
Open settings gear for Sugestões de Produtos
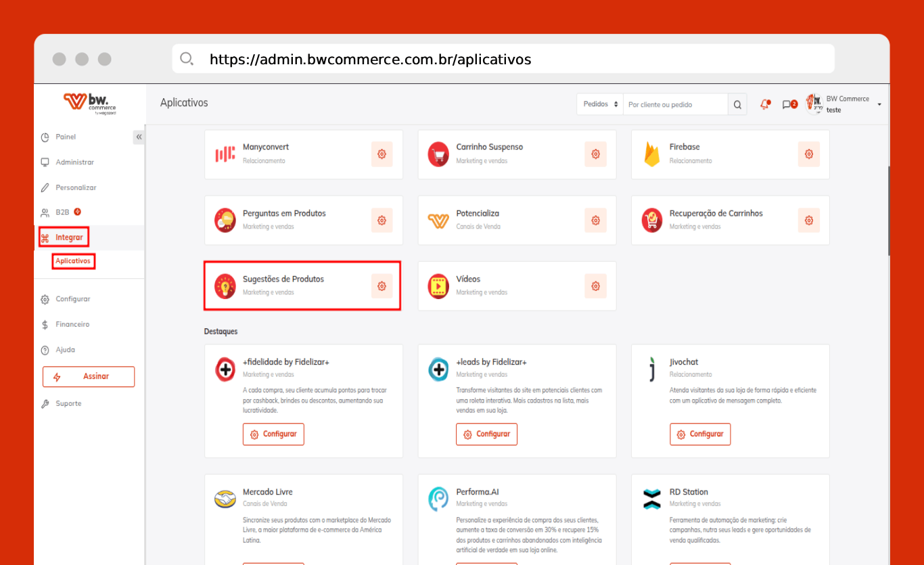click(x=382, y=286)
